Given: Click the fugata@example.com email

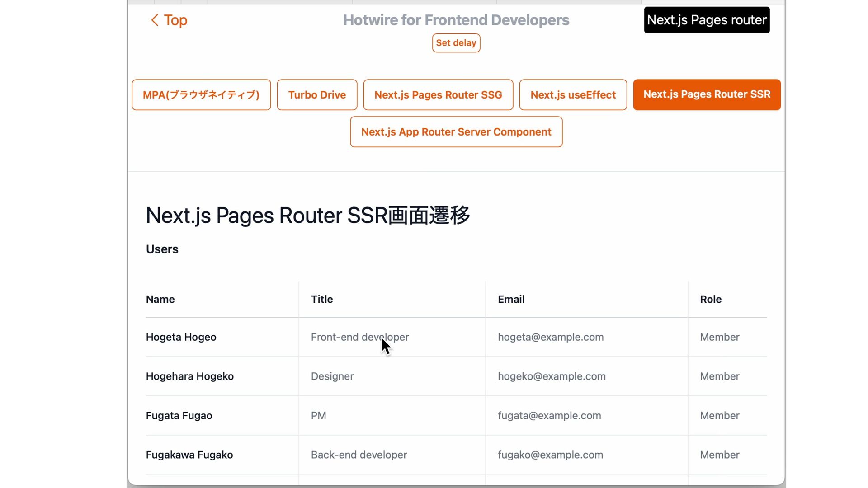Looking at the screenshot, I should (x=549, y=416).
